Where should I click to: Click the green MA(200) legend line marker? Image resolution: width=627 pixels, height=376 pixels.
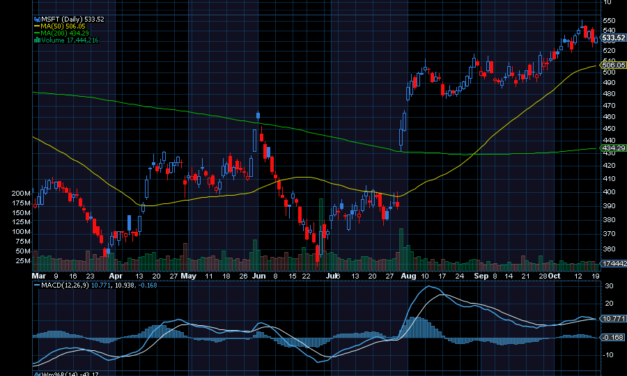point(37,33)
